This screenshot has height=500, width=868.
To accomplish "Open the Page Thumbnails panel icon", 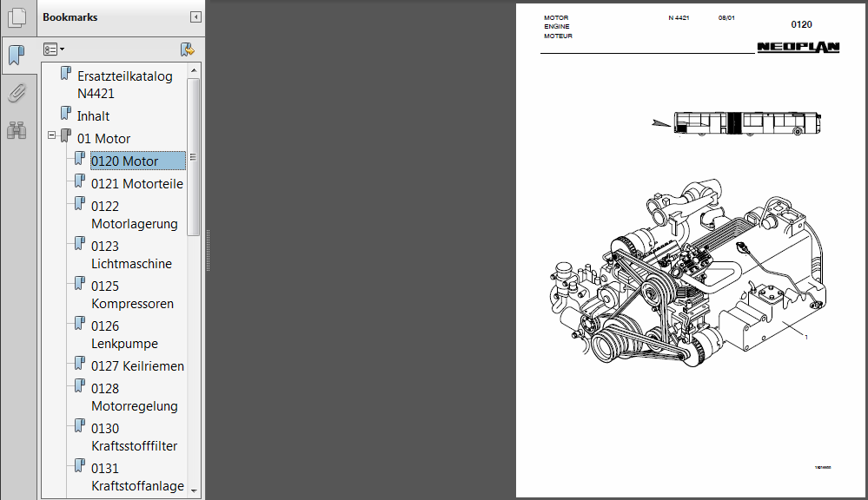I will click(17, 17).
